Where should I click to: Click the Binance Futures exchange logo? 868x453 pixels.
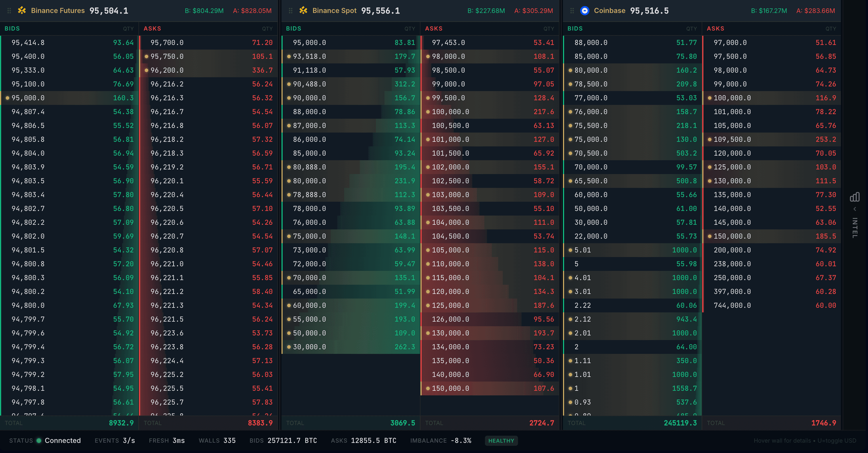point(22,10)
